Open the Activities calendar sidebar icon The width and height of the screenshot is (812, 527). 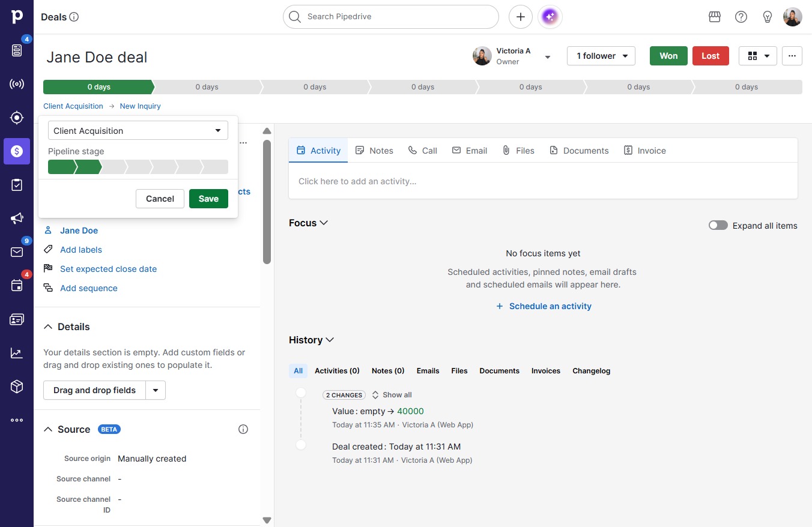pos(17,286)
